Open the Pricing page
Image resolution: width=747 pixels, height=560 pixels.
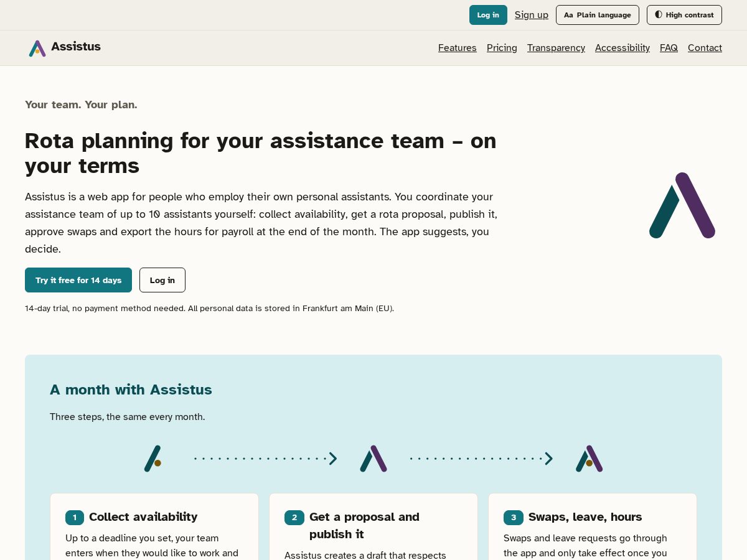pos(502,48)
